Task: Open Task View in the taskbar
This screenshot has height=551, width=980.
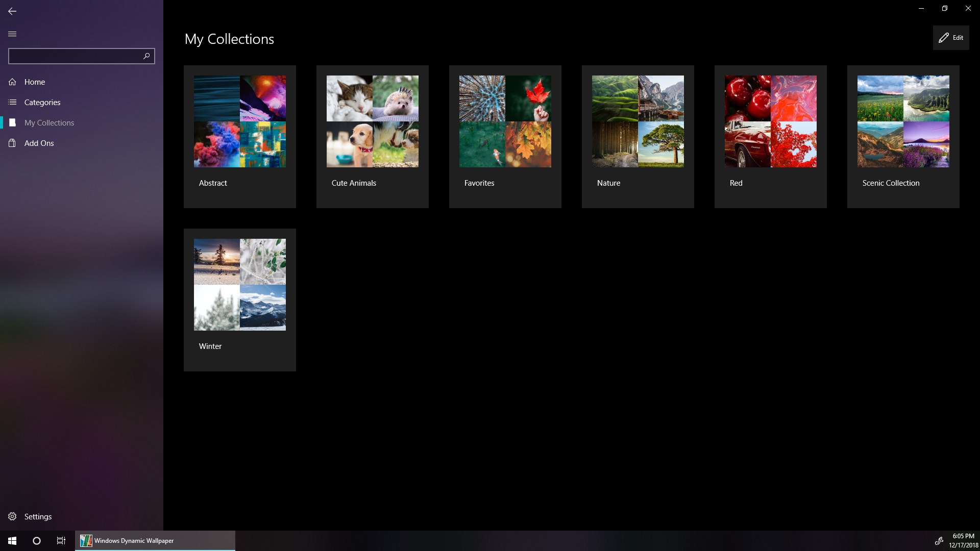Action: pyautogui.click(x=61, y=541)
